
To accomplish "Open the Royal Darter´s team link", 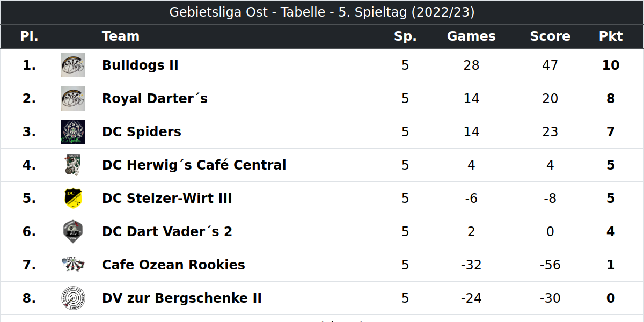I will pyautogui.click(x=155, y=99).
